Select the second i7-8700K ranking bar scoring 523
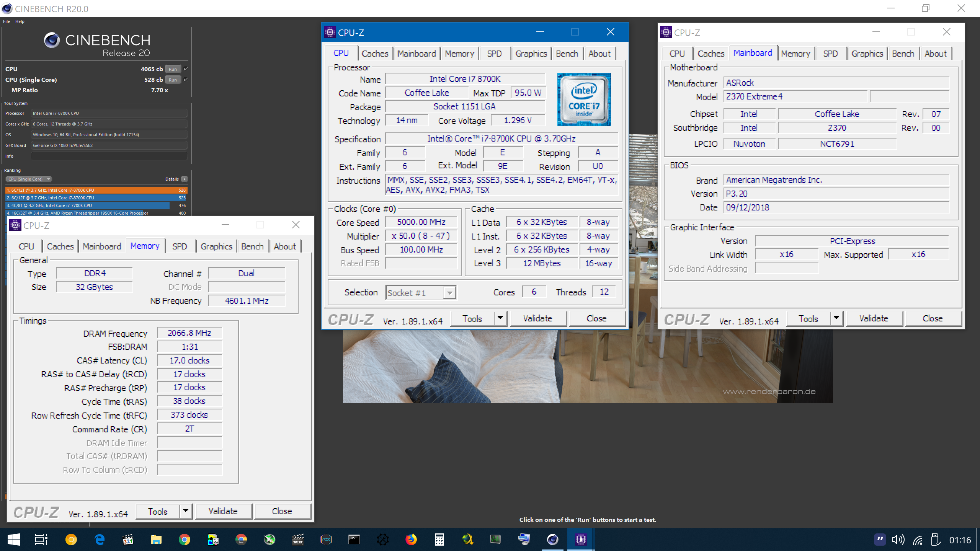The image size is (980, 551). coord(96,198)
